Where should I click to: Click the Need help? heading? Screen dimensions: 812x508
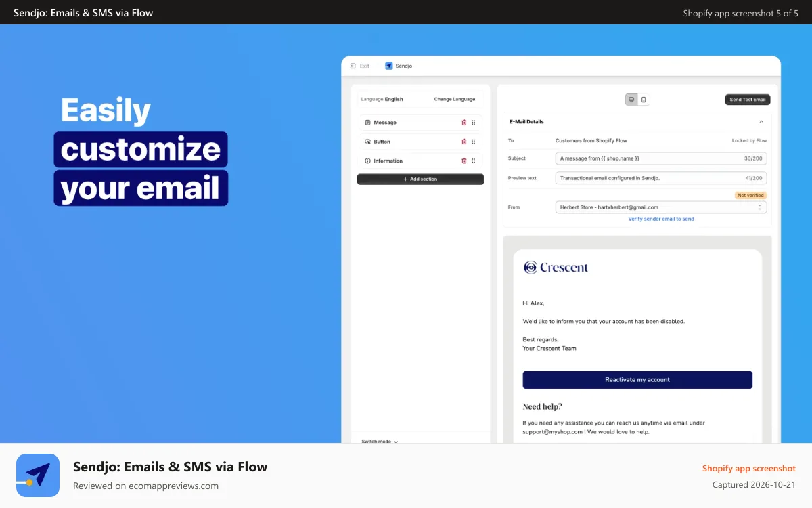point(543,406)
